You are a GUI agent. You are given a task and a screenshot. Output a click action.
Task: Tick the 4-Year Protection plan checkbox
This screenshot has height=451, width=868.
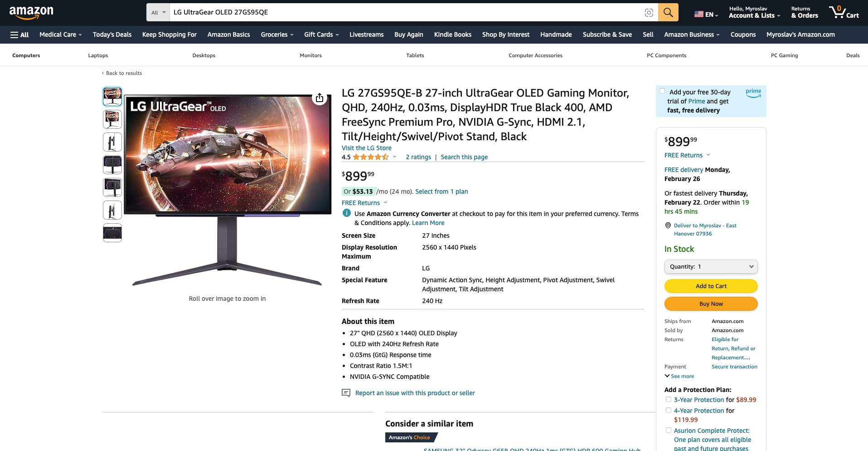pos(669,410)
